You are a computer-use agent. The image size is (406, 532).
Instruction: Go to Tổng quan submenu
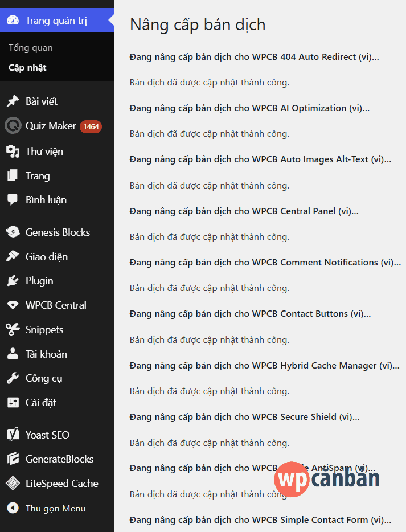(x=31, y=48)
